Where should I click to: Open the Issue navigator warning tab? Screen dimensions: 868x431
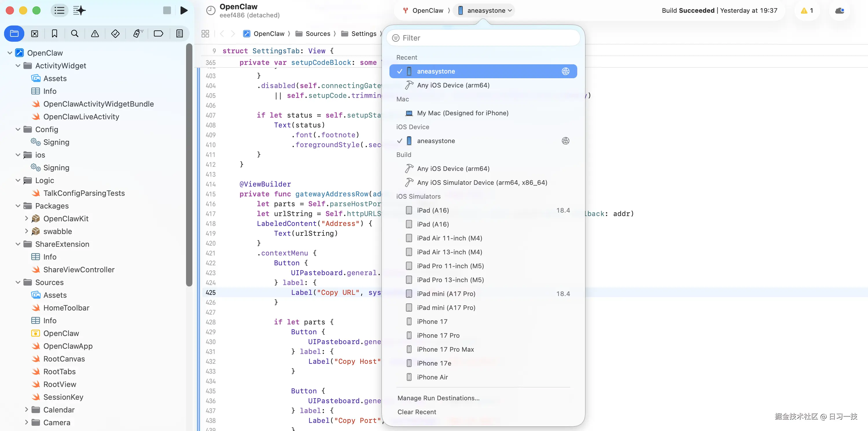pos(95,33)
